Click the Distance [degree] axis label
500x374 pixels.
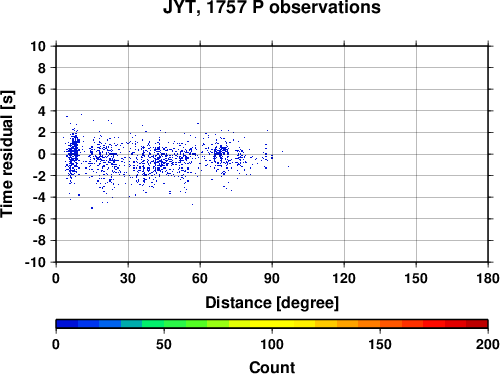[x=272, y=303]
